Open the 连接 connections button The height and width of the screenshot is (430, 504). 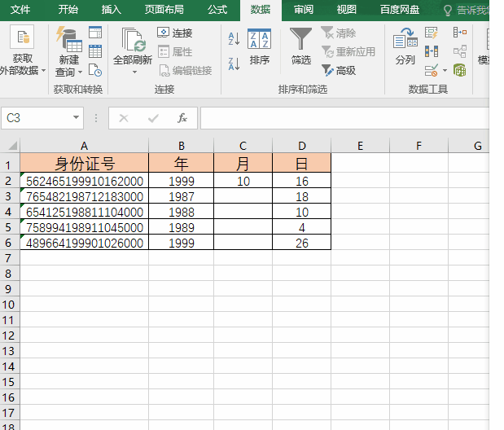(x=175, y=33)
